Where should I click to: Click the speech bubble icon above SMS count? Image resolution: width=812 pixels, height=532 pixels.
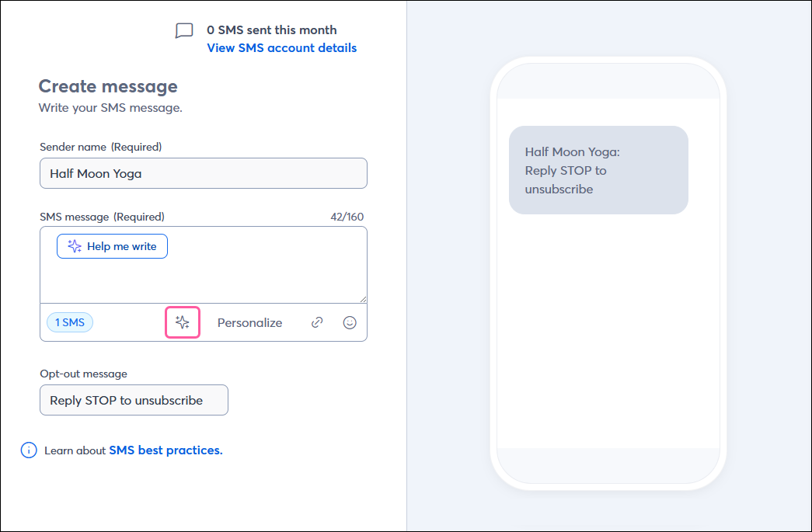tap(183, 30)
